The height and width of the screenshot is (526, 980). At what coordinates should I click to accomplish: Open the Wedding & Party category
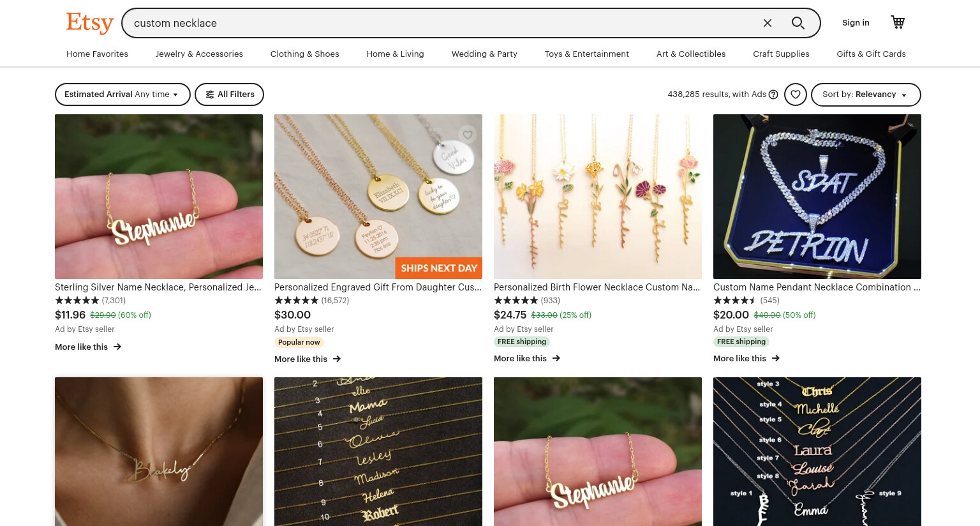coord(484,54)
